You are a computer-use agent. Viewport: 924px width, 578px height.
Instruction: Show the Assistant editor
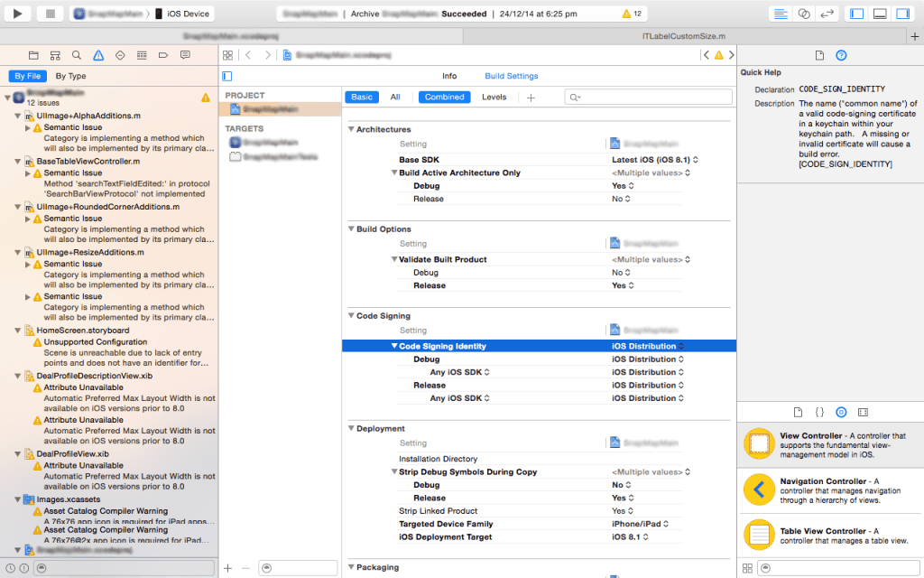tap(804, 14)
